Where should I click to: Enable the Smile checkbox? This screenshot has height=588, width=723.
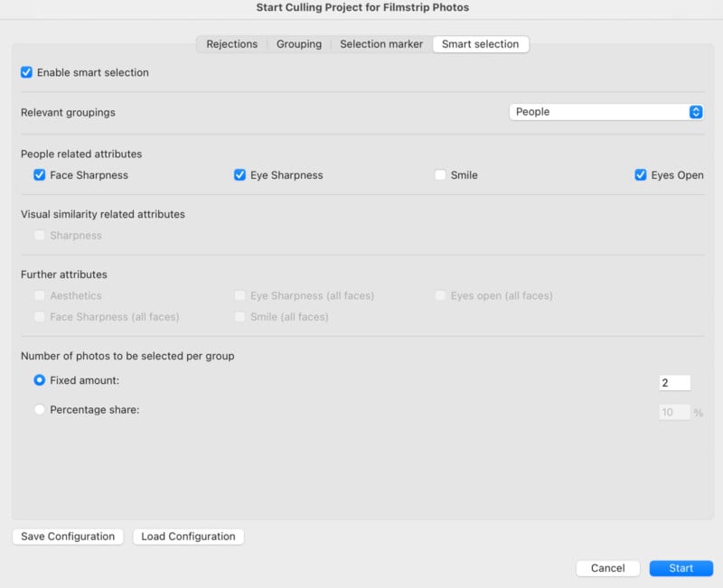click(x=439, y=174)
